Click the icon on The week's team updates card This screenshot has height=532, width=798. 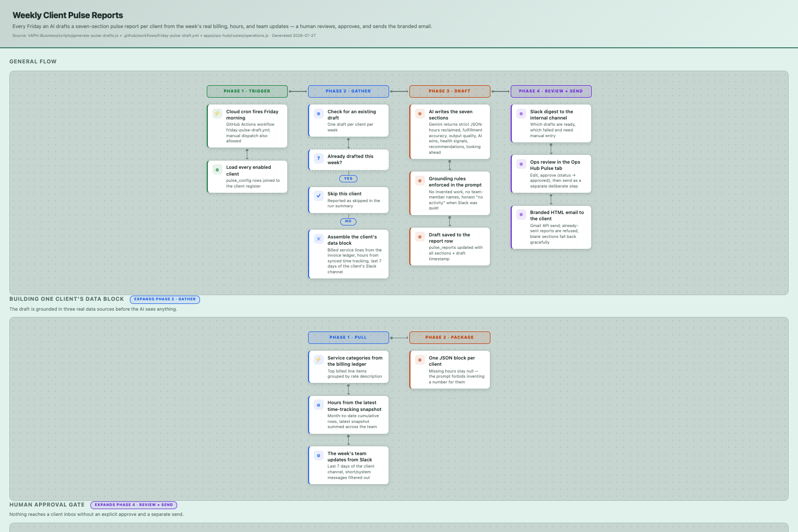318,455
